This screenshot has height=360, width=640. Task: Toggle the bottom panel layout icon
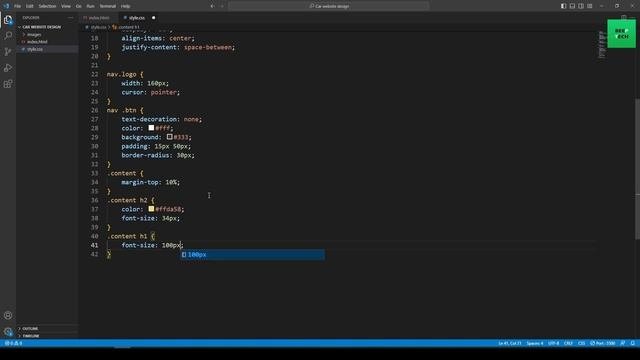[572, 6]
